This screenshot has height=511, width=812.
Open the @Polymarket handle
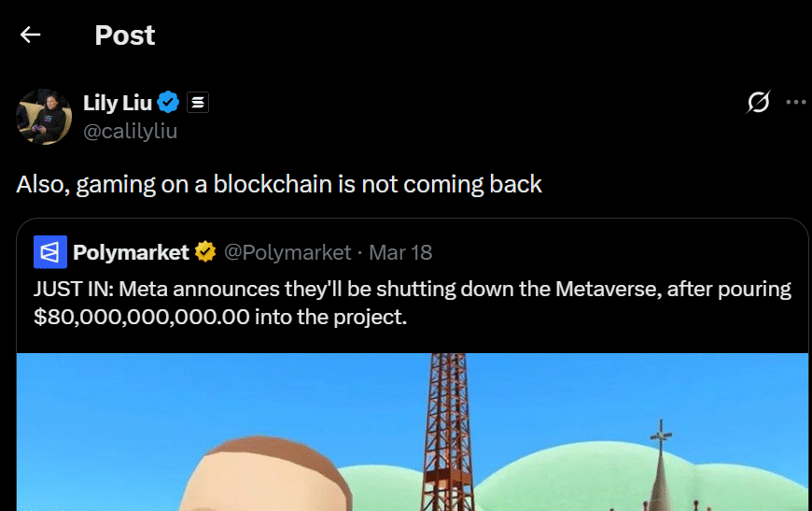287,252
